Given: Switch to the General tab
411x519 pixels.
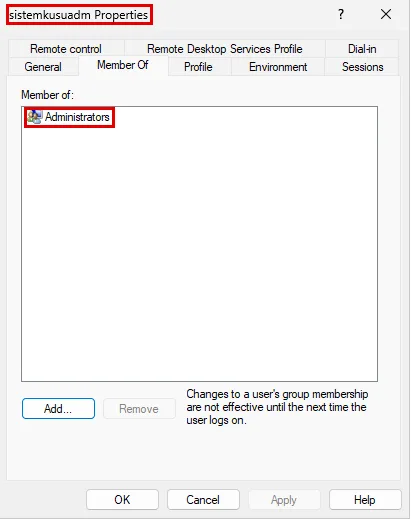Looking at the screenshot, I should coord(43,67).
